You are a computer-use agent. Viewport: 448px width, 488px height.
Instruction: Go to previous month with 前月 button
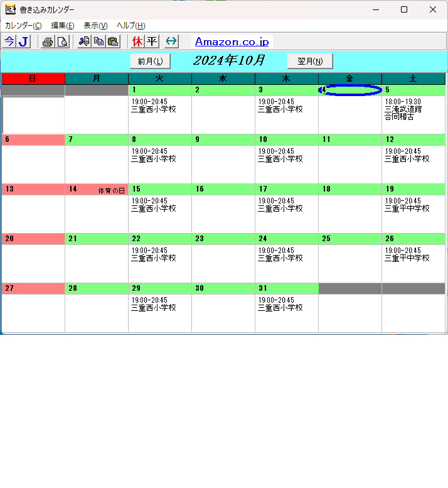[150, 61]
